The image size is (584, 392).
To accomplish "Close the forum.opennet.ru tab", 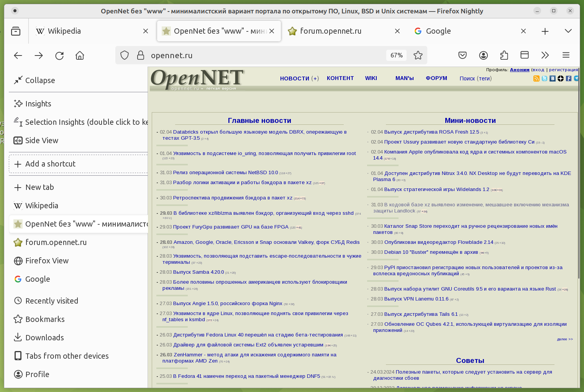I will pyautogui.click(x=397, y=31).
